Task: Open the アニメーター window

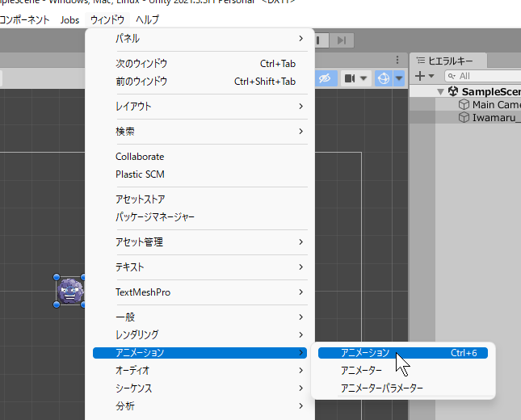Action: 403,371
